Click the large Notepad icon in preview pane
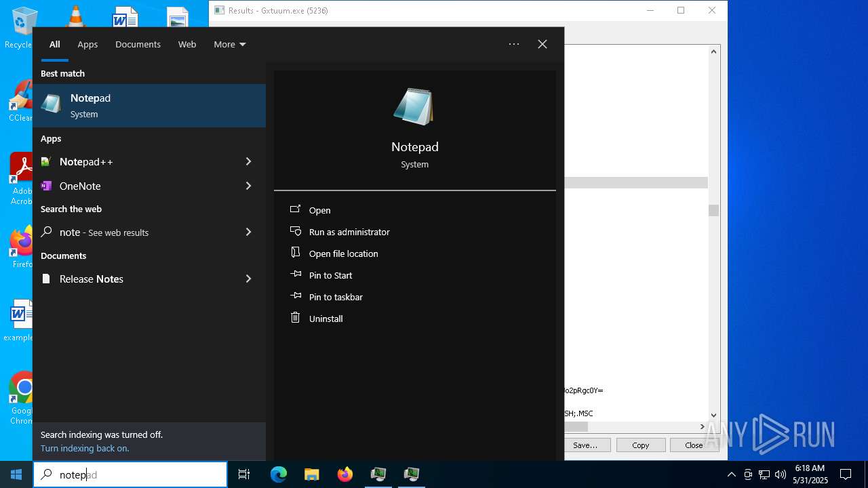 [x=414, y=107]
